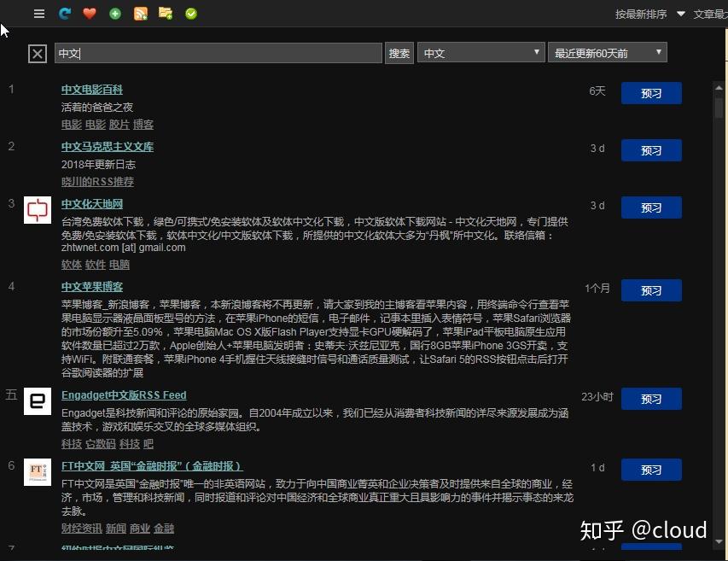Expand the 中文 category dropdown
Image resolution: width=728 pixels, height=561 pixels.
tap(480, 52)
